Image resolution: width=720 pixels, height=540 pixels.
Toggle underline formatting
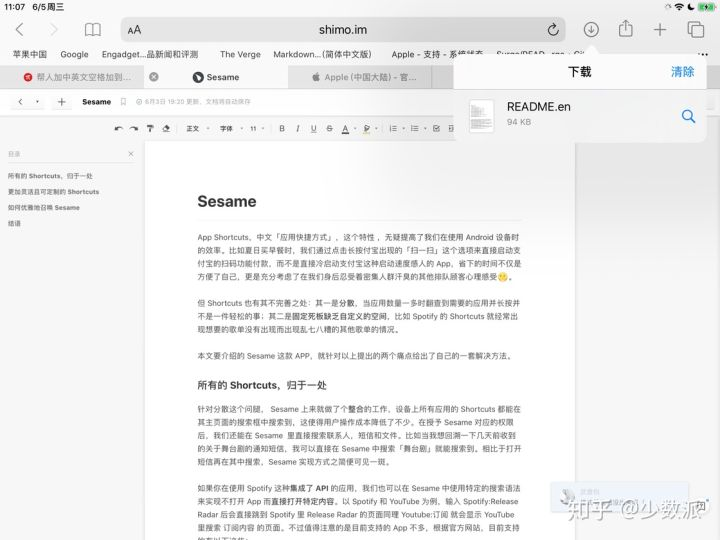(x=314, y=129)
